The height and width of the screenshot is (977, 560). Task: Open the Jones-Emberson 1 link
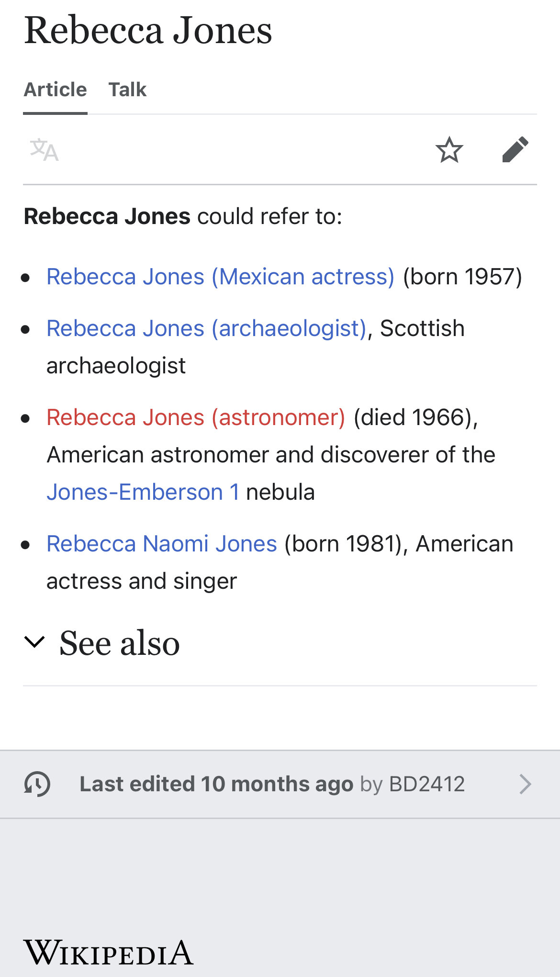143,492
